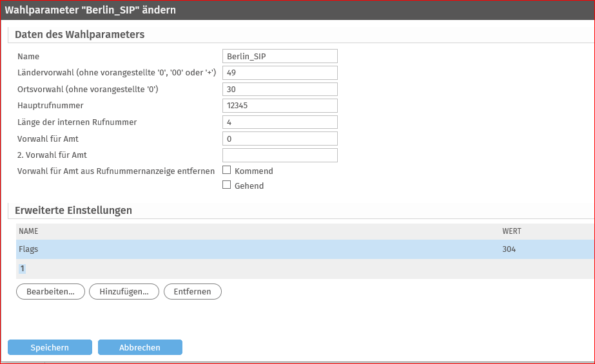Click the Vorwahl für Amt field

click(x=280, y=139)
